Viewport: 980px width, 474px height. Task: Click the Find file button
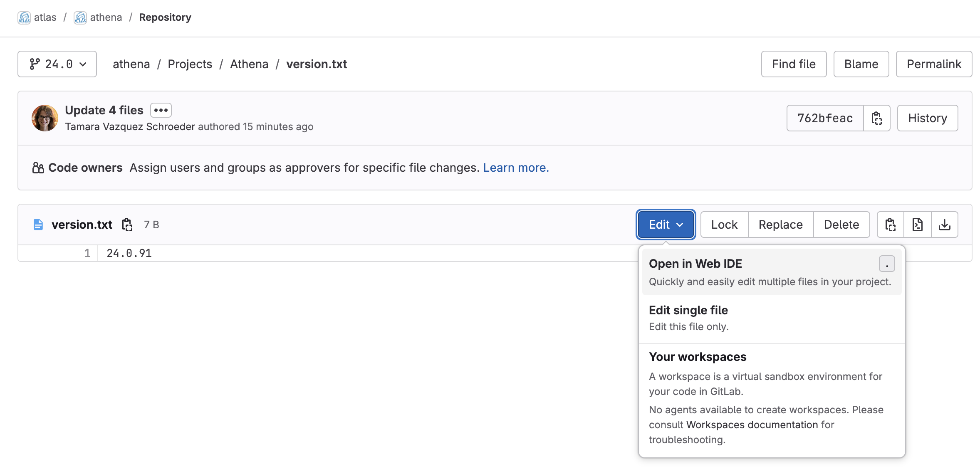click(794, 64)
